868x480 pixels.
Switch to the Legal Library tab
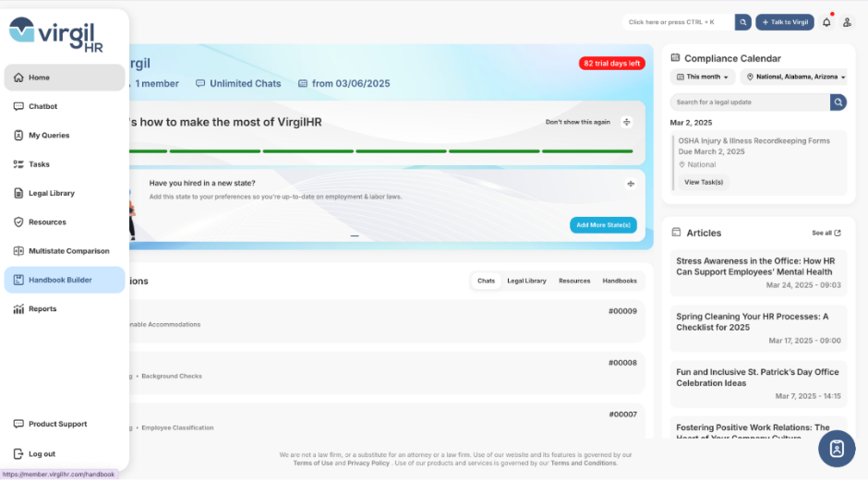526,281
